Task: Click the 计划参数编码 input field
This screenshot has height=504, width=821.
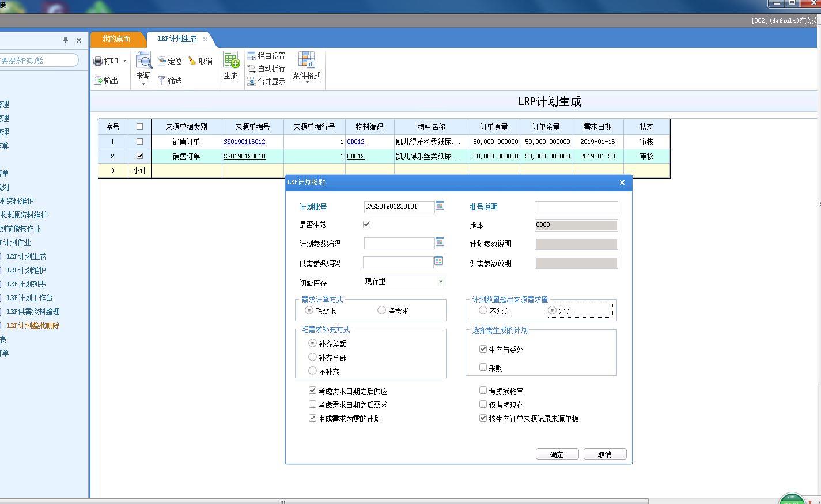Action: [x=399, y=243]
